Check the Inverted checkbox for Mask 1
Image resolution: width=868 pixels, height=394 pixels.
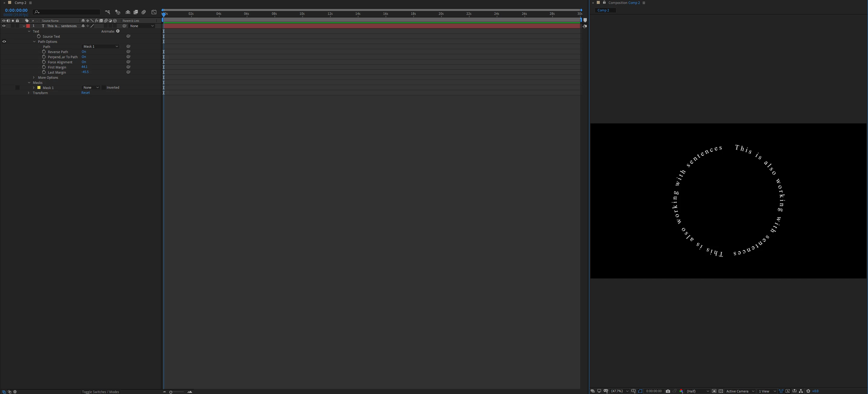104,87
